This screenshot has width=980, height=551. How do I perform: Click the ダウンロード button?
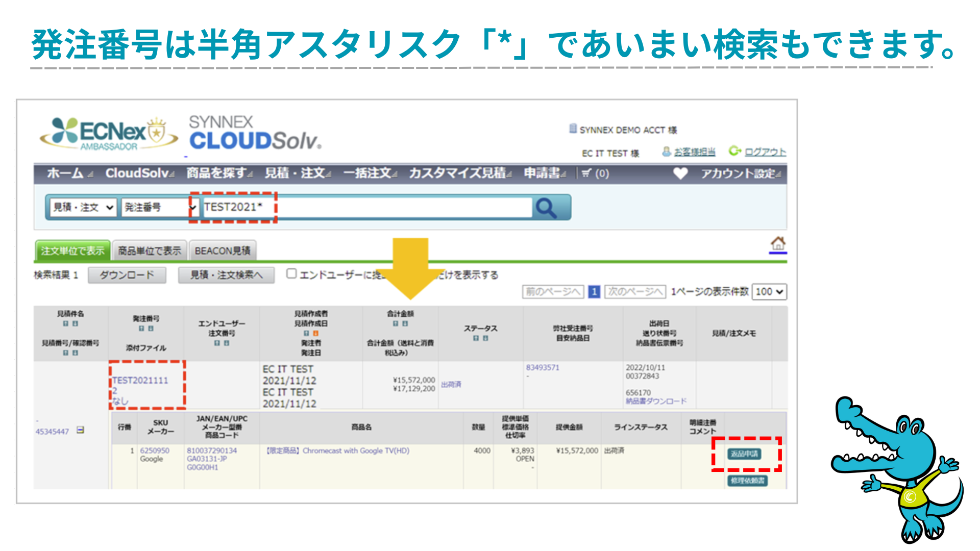click(x=127, y=274)
